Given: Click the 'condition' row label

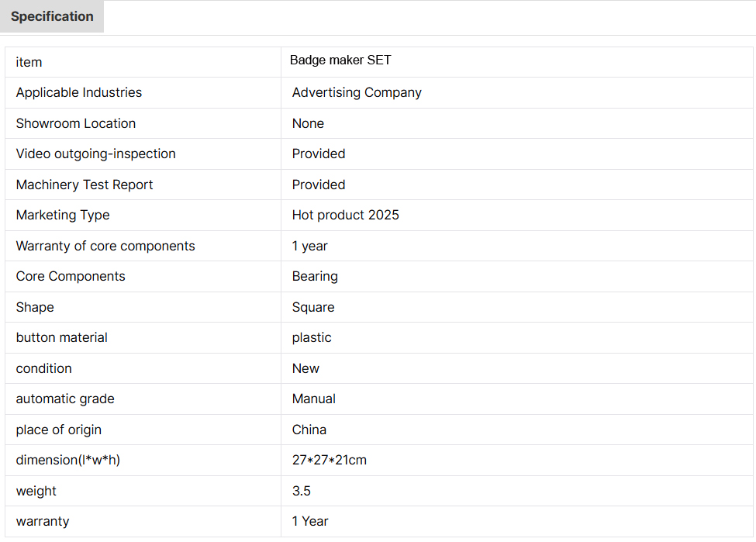Looking at the screenshot, I should coord(44,368).
